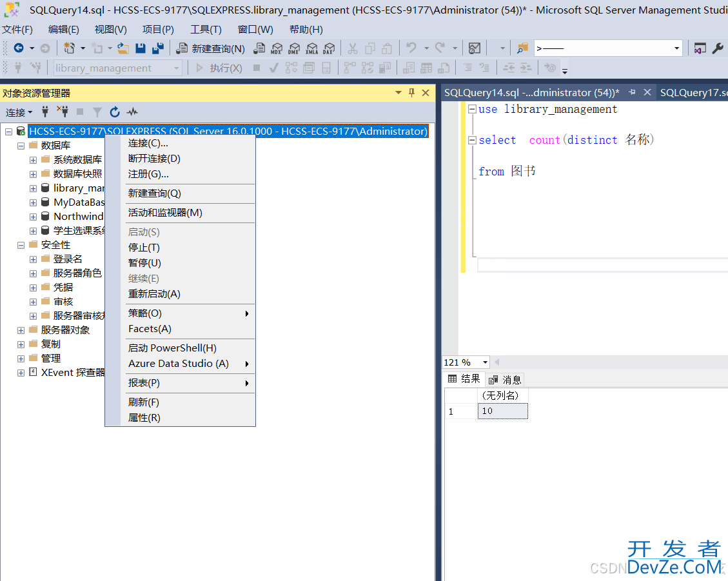This screenshot has width=728, height=581.
Task: Click the Visual Studio window icon
Action: click(x=700, y=48)
